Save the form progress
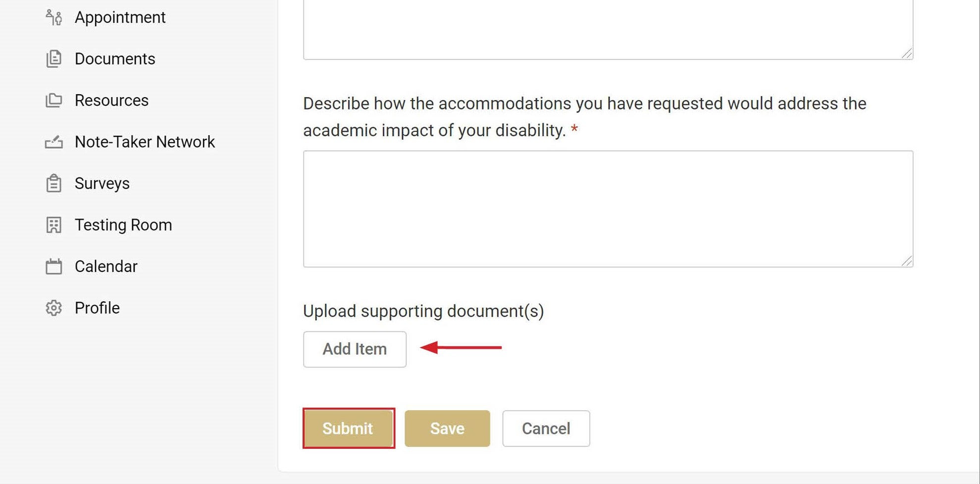The image size is (980, 484). point(447,429)
